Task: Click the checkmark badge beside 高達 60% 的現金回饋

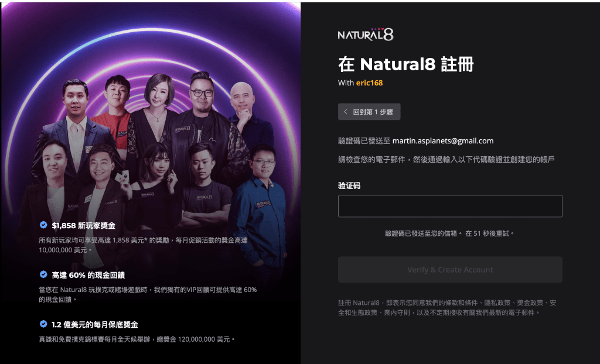Action: pyautogui.click(x=43, y=274)
